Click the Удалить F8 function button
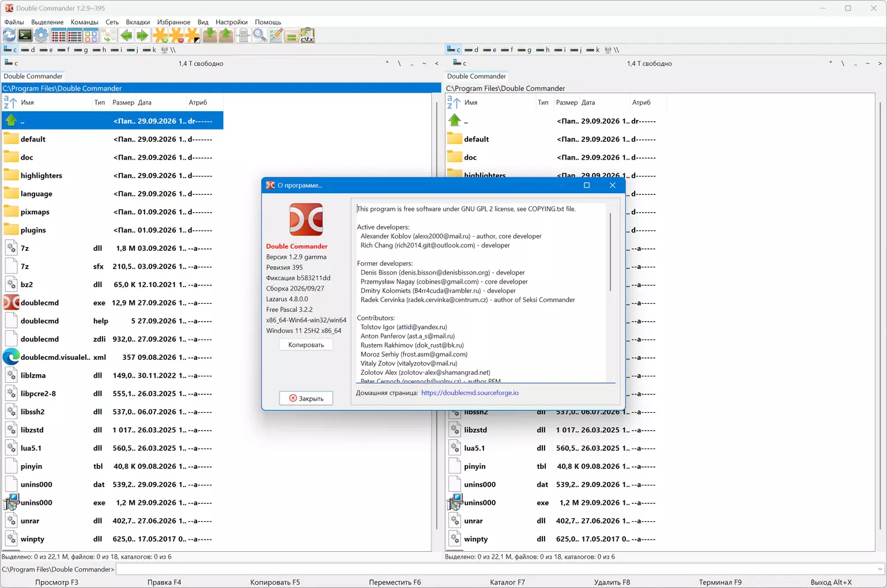Viewport: 887px width, 588px height. (x=612, y=582)
